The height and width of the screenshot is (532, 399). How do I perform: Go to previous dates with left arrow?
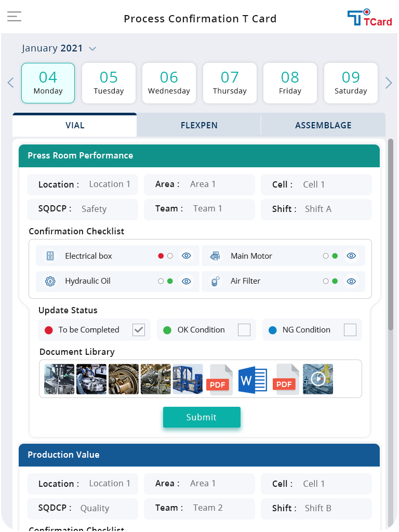tap(10, 83)
